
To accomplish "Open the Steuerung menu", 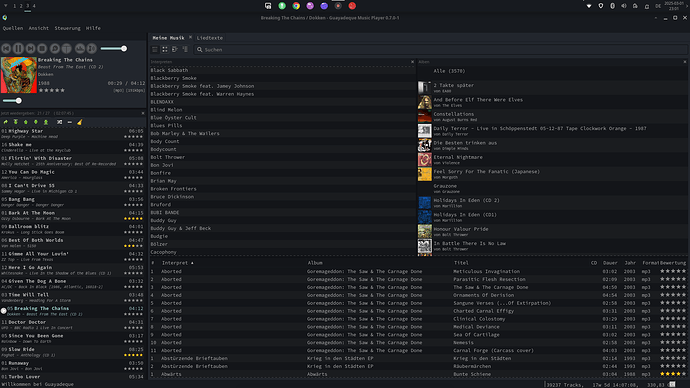I will (67, 28).
